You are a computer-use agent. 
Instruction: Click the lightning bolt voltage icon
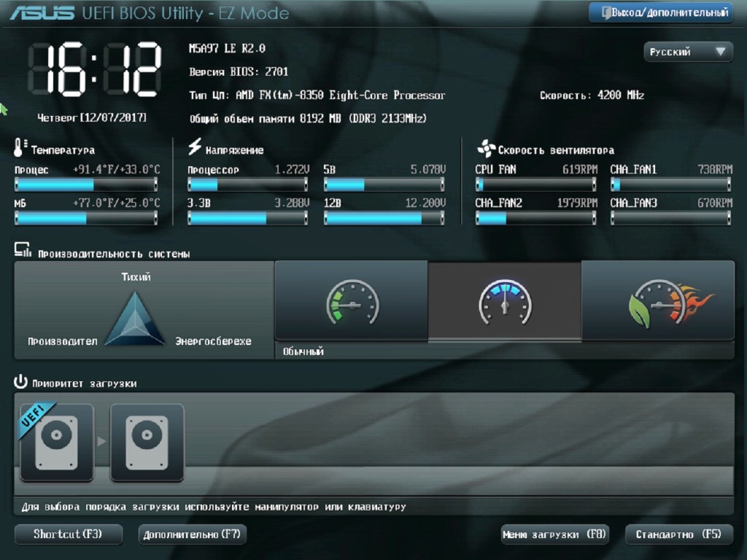pos(194,147)
